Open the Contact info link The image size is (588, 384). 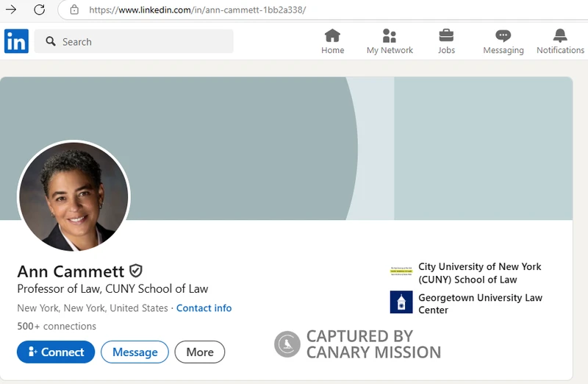pyautogui.click(x=204, y=307)
